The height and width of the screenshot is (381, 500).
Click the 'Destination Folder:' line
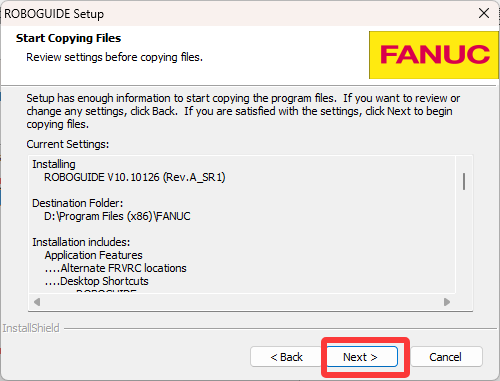78,203
